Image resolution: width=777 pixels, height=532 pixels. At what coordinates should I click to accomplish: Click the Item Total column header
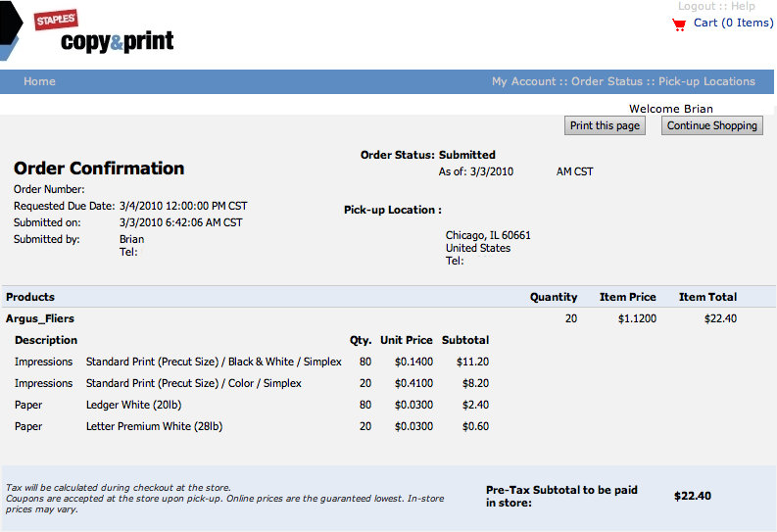(x=707, y=297)
